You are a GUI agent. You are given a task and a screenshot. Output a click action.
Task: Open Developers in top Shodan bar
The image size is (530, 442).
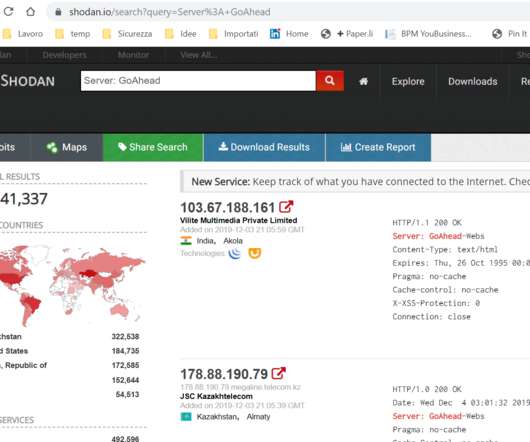click(x=64, y=55)
